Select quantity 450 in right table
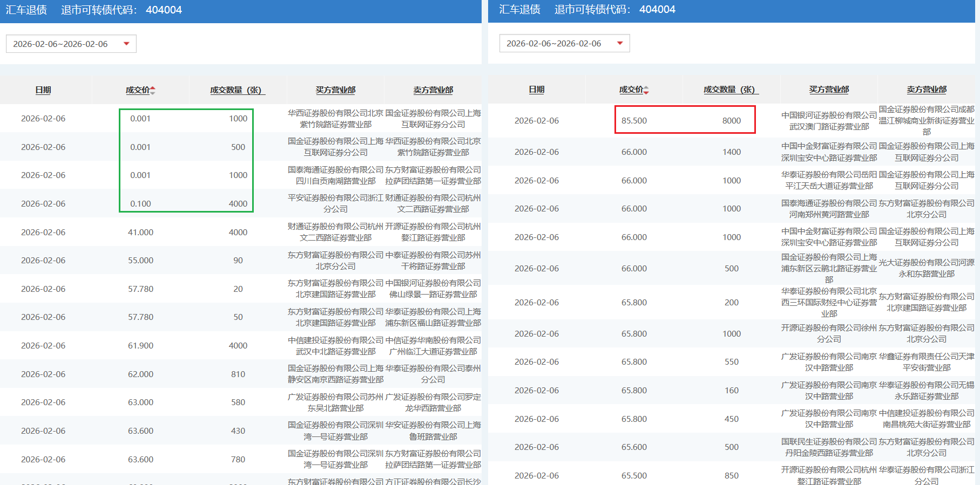Screen dimensions: 980x485 coord(732,419)
